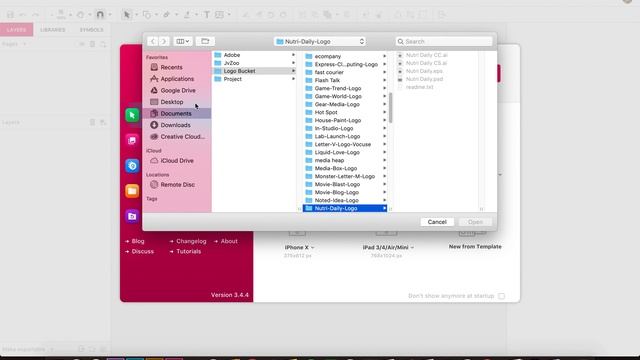Switch to the Symbols tab
The width and height of the screenshot is (640, 360).
click(91, 30)
